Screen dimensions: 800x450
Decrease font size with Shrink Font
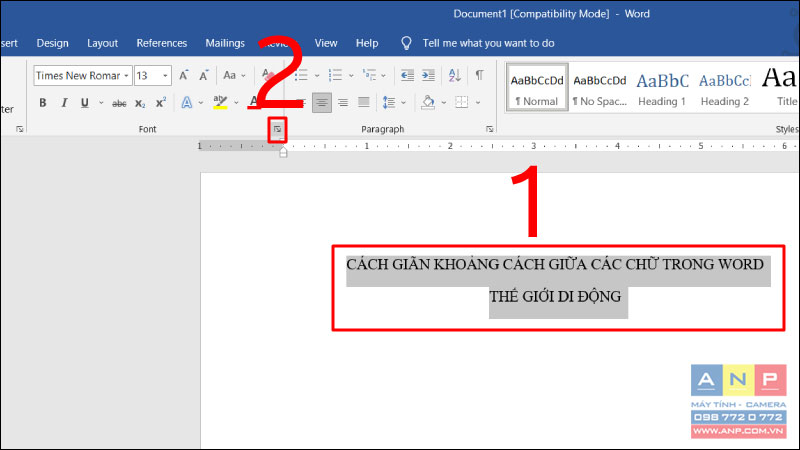[204, 76]
